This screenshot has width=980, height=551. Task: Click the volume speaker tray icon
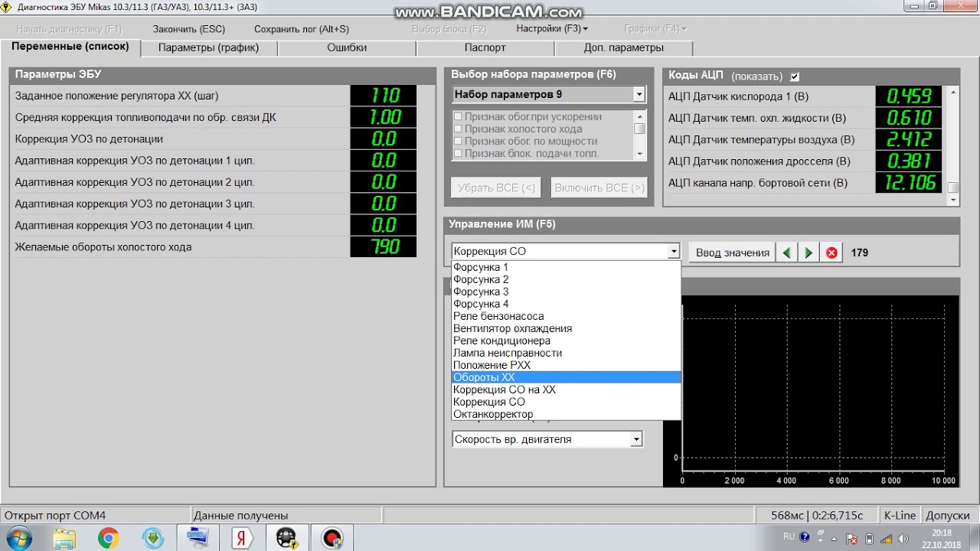click(905, 538)
